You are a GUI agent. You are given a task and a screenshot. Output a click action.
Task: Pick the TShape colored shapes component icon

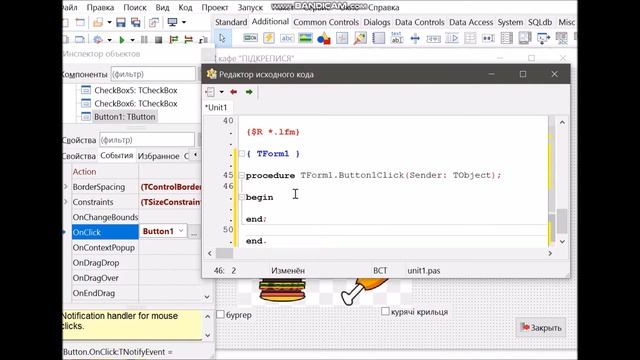324,38
